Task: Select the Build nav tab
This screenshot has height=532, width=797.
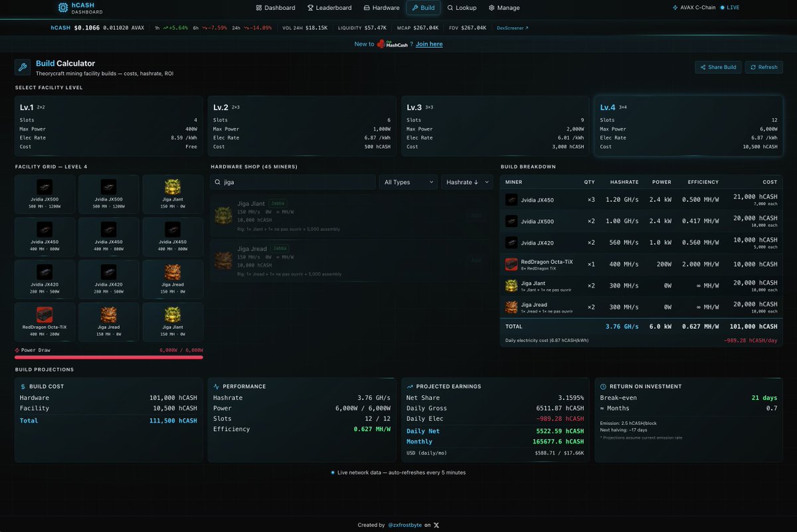Action: (x=423, y=8)
